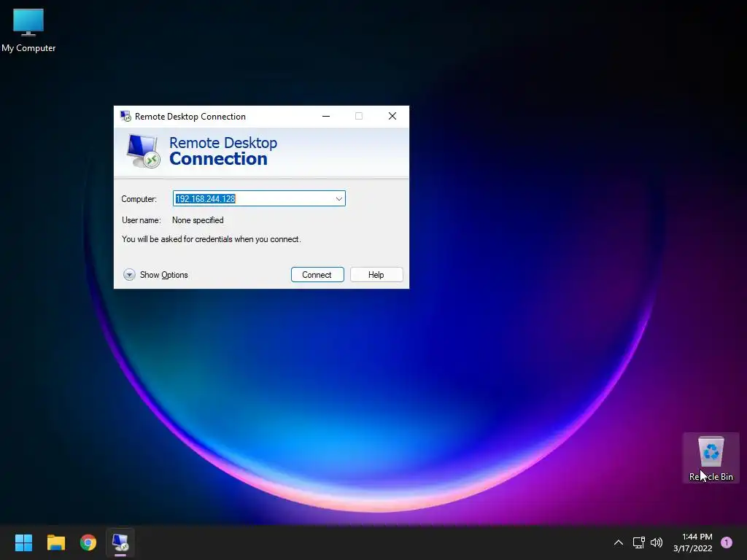
Task: Open Google Chrome from the taskbar
Action: 88,542
